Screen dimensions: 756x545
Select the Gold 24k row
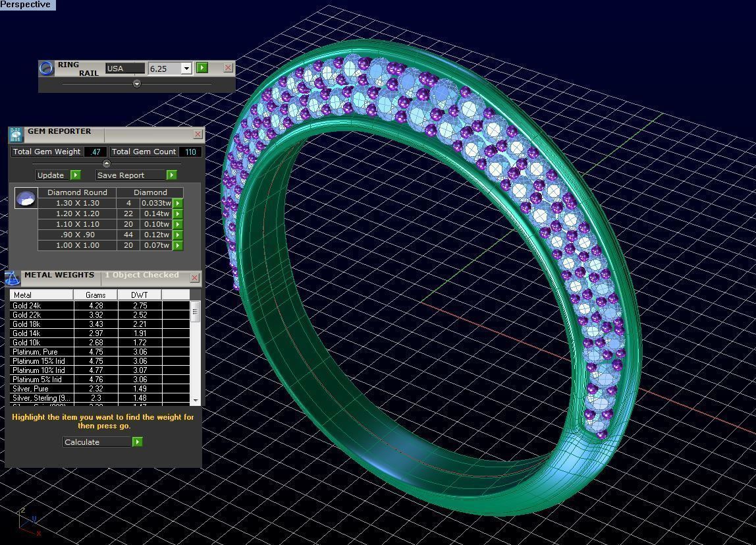point(100,306)
